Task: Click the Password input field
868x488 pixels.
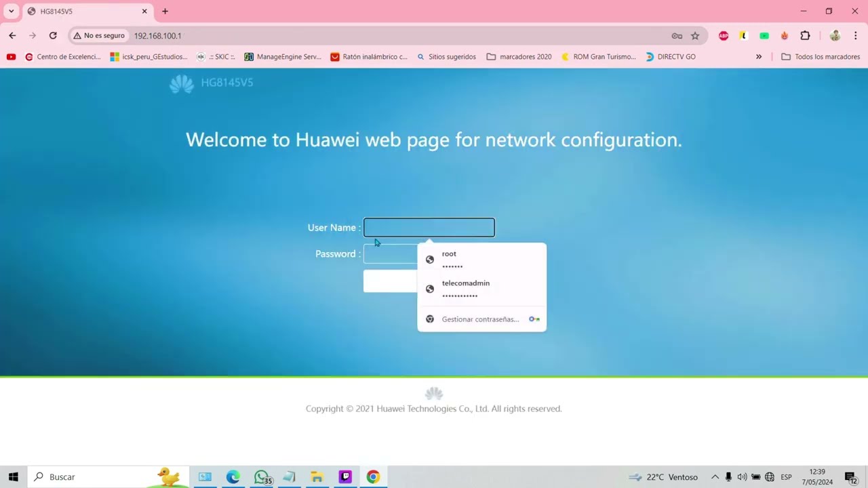Action: coord(391,254)
